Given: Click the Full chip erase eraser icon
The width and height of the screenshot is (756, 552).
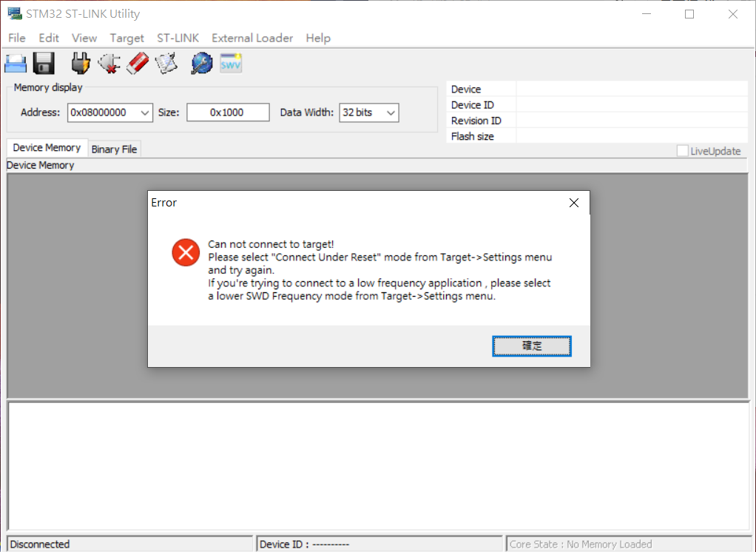Looking at the screenshot, I should (138, 63).
